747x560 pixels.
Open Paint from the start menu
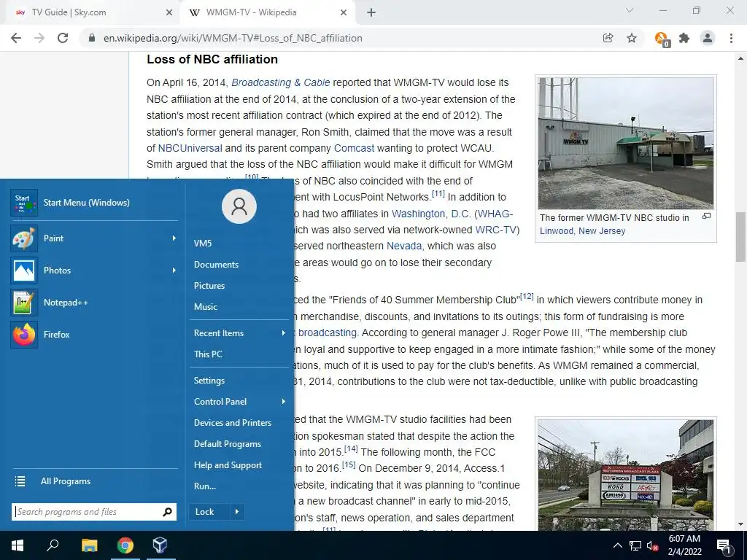click(x=94, y=238)
